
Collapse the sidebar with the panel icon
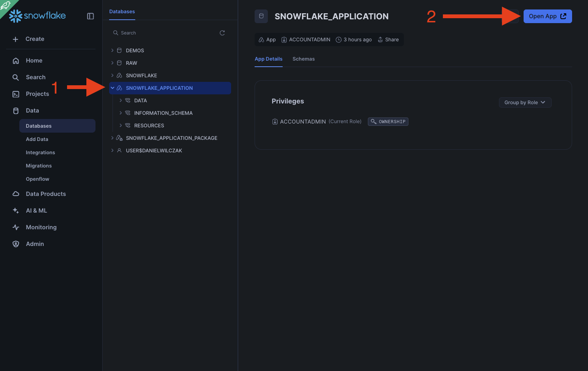pyautogui.click(x=91, y=16)
